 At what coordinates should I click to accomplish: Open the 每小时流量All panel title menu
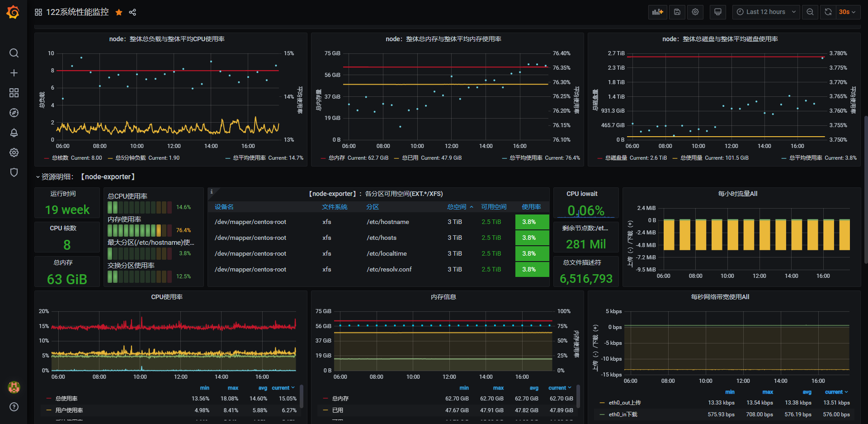738,194
